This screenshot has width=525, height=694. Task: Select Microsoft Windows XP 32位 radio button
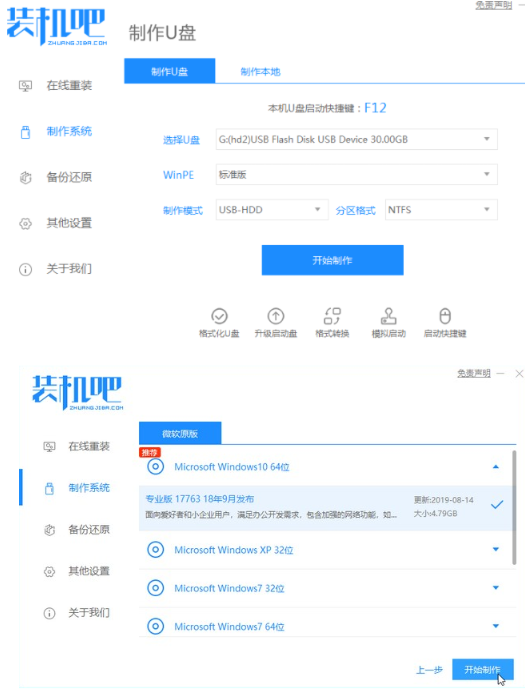tap(155, 550)
